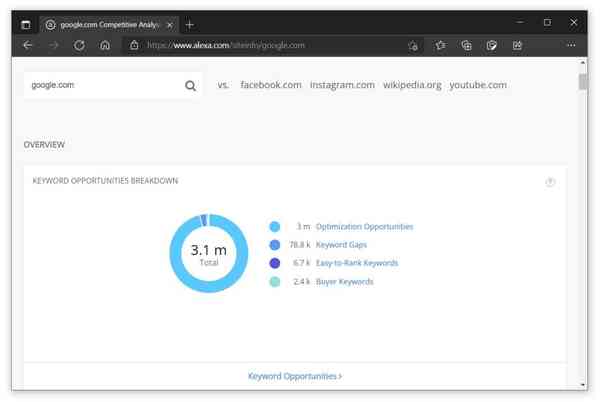This screenshot has width=600, height=402.
Task: Click the 6.7 k value text
Action: [x=302, y=263]
